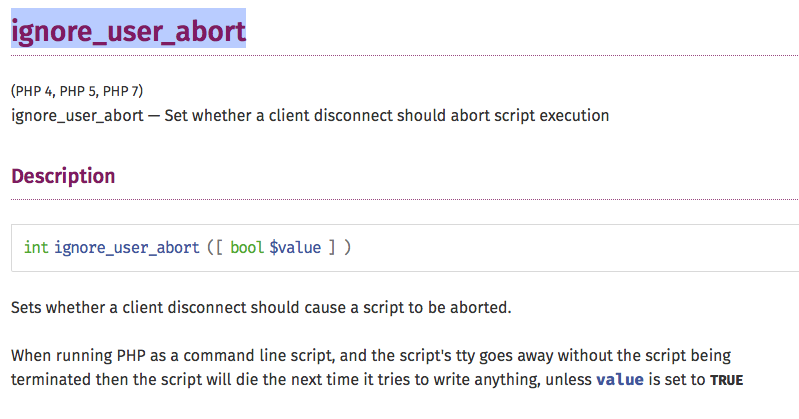Viewport: 799px width, 419px height.
Task: Click "PHP 7" in the version list
Action: [x=122, y=90]
